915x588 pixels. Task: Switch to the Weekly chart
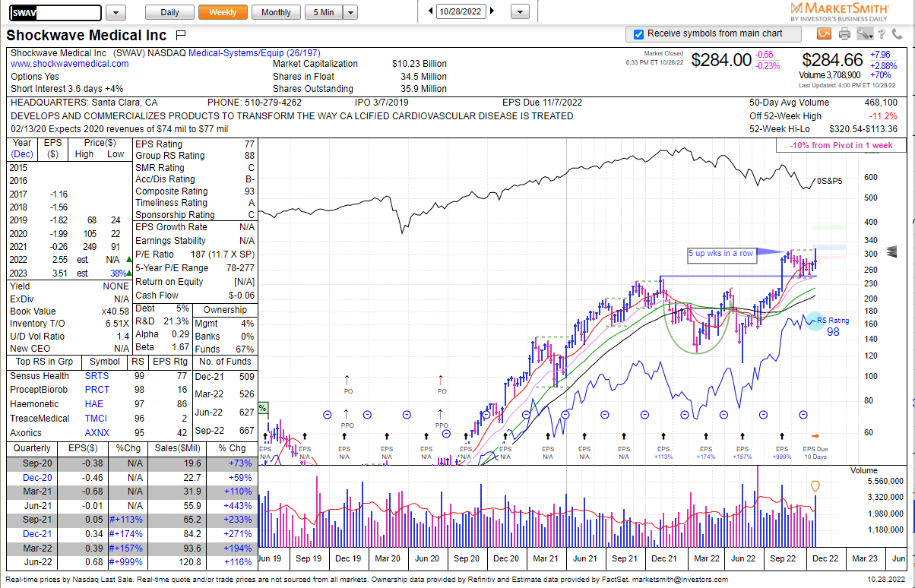[223, 13]
